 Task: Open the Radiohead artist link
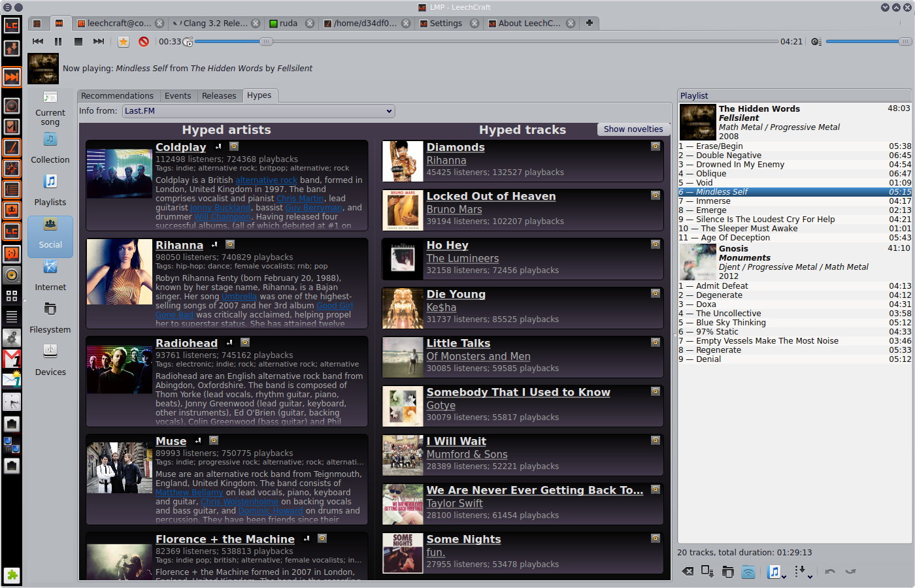point(186,343)
